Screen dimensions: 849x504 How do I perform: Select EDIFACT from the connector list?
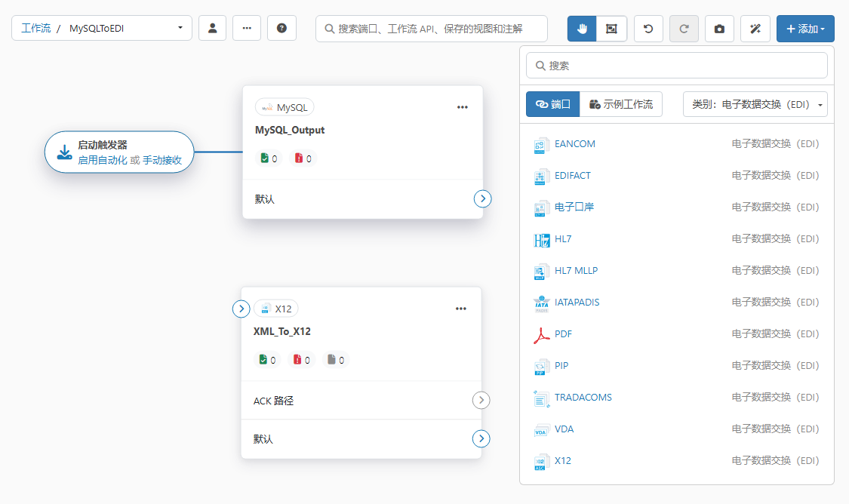pyautogui.click(x=572, y=175)
